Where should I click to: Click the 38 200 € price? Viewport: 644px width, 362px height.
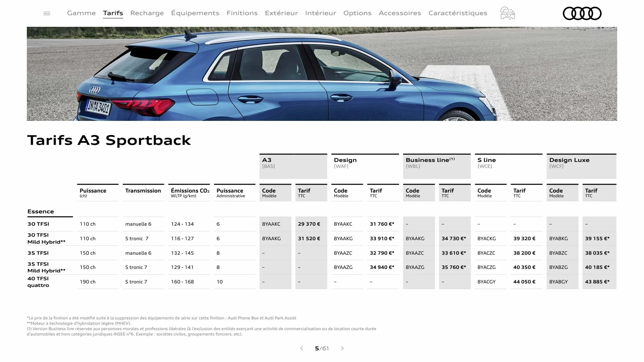524,253
